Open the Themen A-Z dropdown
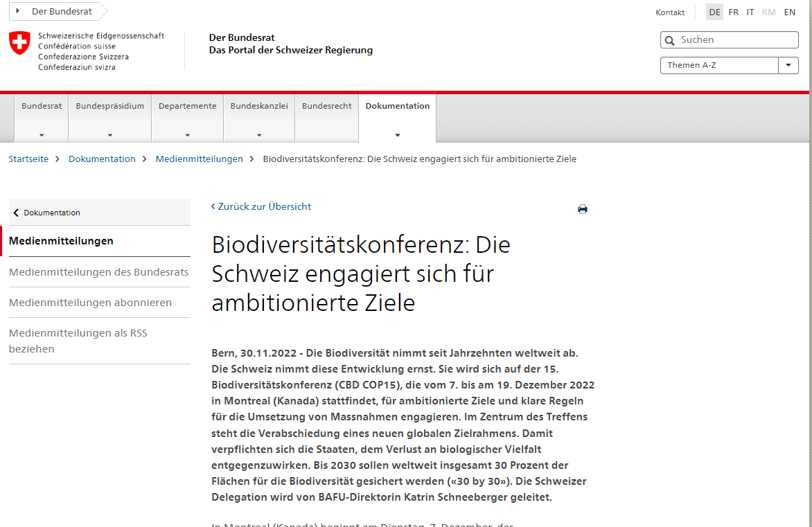 (x=788, y=65)
